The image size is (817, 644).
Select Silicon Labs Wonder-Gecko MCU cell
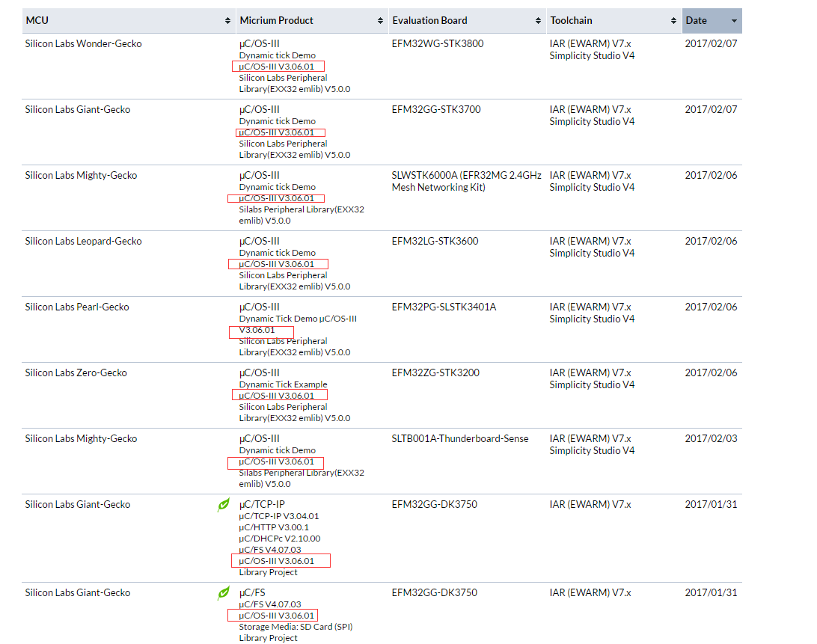[x=83, y=44]
